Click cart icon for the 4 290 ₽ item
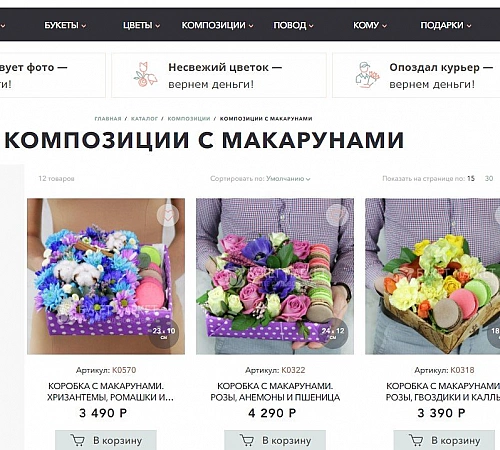Screen dimensions: 500x450 (x=247, y=440)
